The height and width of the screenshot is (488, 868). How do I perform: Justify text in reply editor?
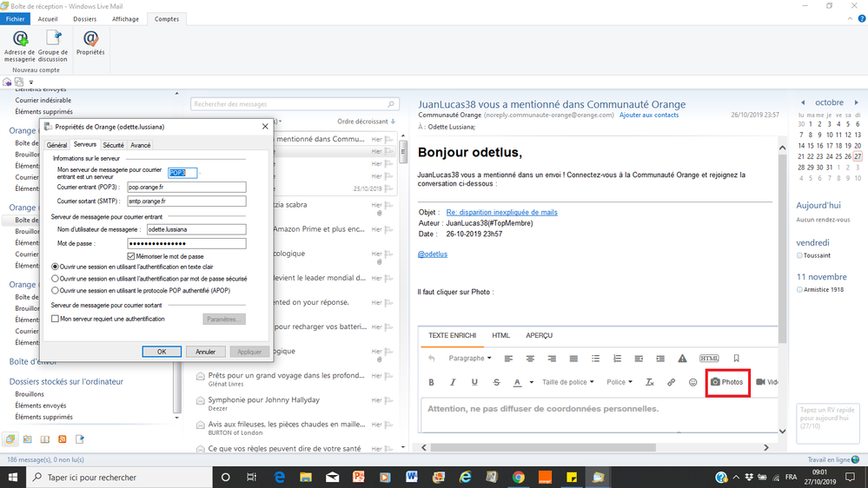pos(573,359)
